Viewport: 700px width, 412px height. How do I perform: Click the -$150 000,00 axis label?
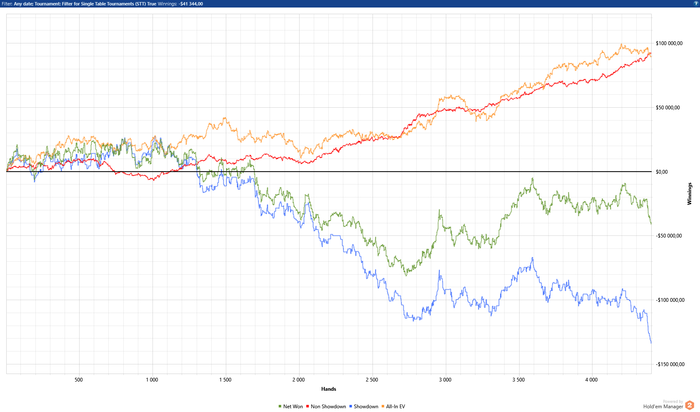coord(670,365)
